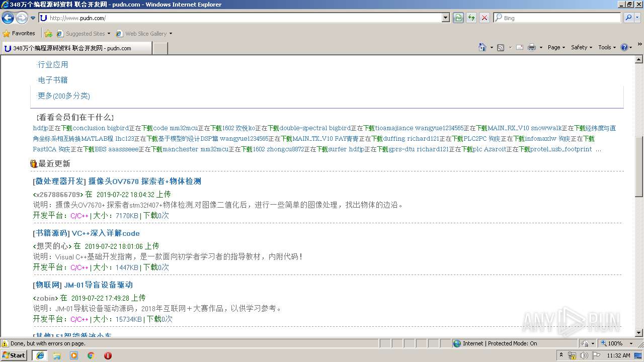Show hidden system tray icons
Image resolution: width=644 pixels, height=362 pixels.
click(561, 355)
